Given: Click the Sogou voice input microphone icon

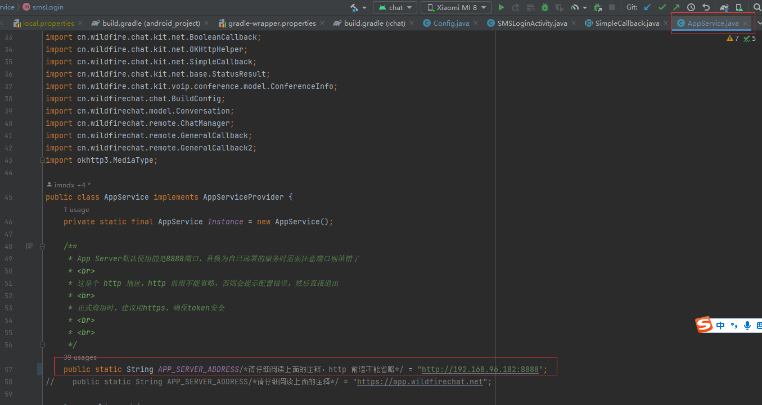Looking at the screenshot, I should [747, 325].
